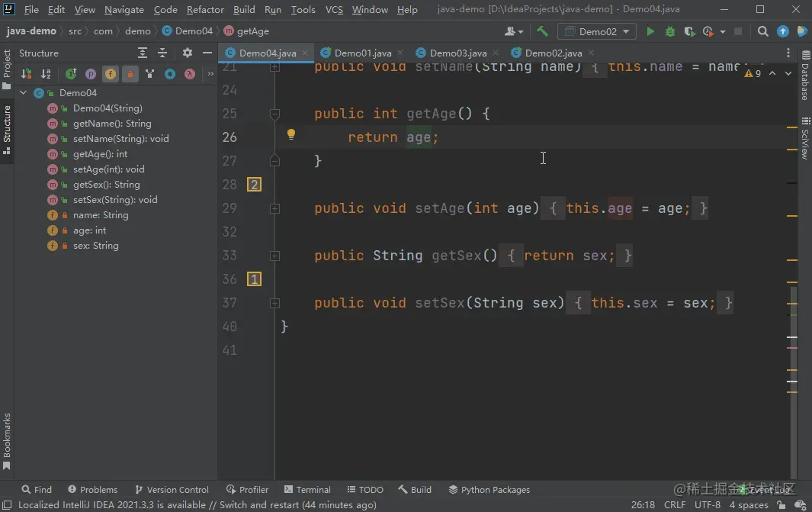
Task: Open the TODO tool window
Action: (x=365, y=490)
